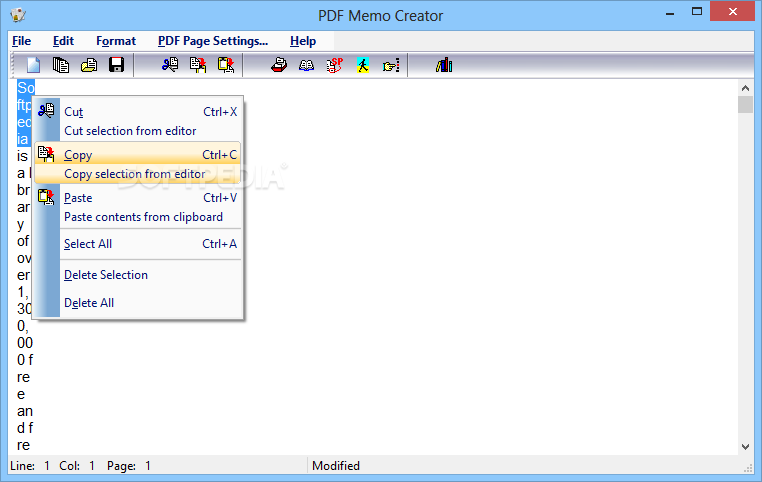
Task: Open the File menu
Action: [x=21, y=41]
